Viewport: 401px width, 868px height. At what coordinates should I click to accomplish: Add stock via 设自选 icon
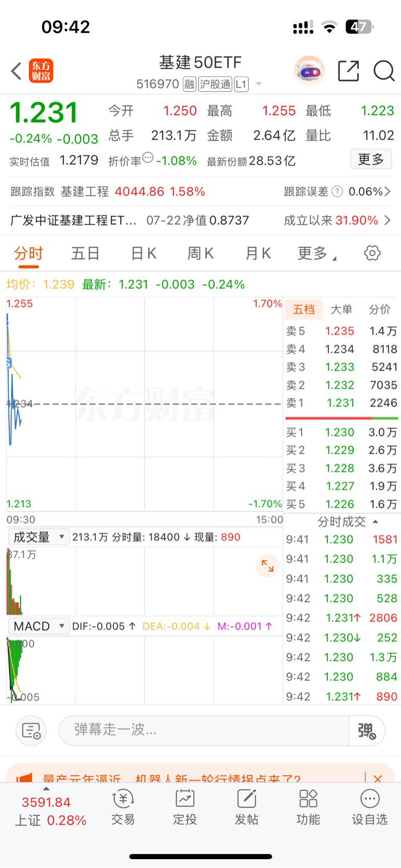click(370, 807)
